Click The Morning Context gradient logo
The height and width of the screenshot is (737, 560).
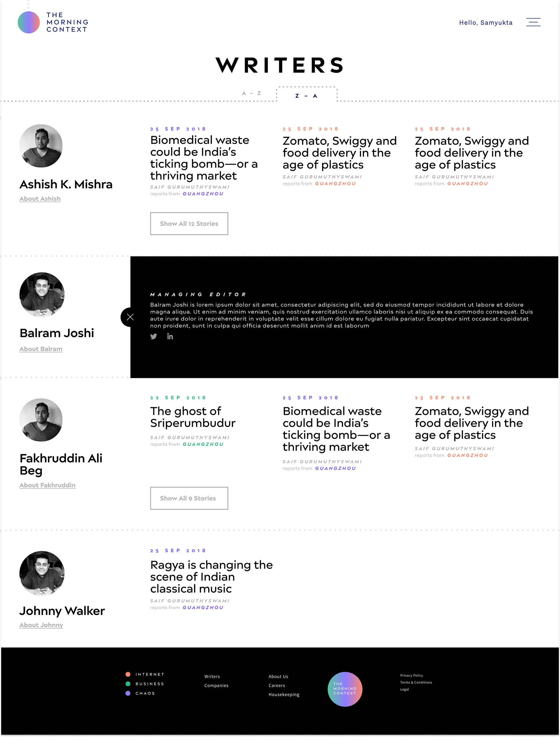(29, 22)
